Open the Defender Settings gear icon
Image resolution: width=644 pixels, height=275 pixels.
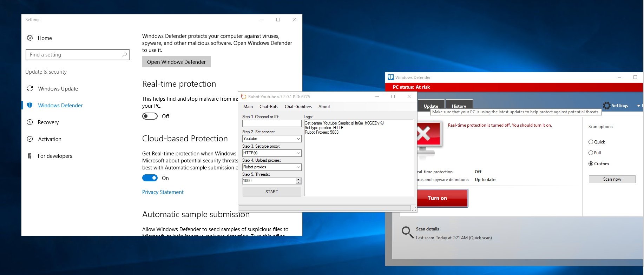coord(606,106)
